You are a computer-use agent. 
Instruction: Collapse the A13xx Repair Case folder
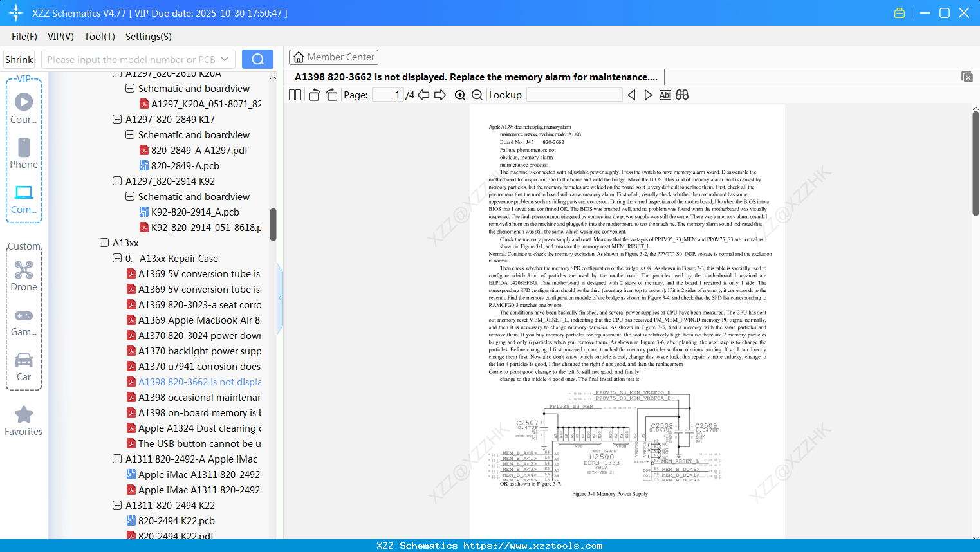coord(117,258)
